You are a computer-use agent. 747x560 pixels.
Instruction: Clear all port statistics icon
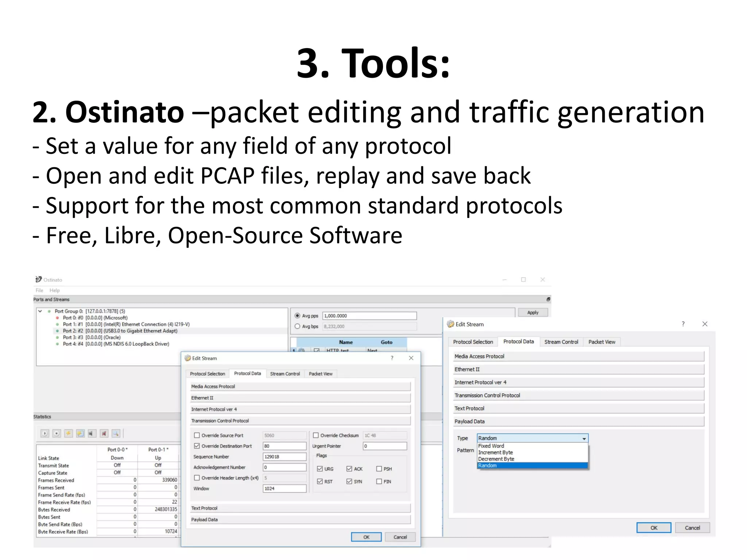[x=80, y=433]
